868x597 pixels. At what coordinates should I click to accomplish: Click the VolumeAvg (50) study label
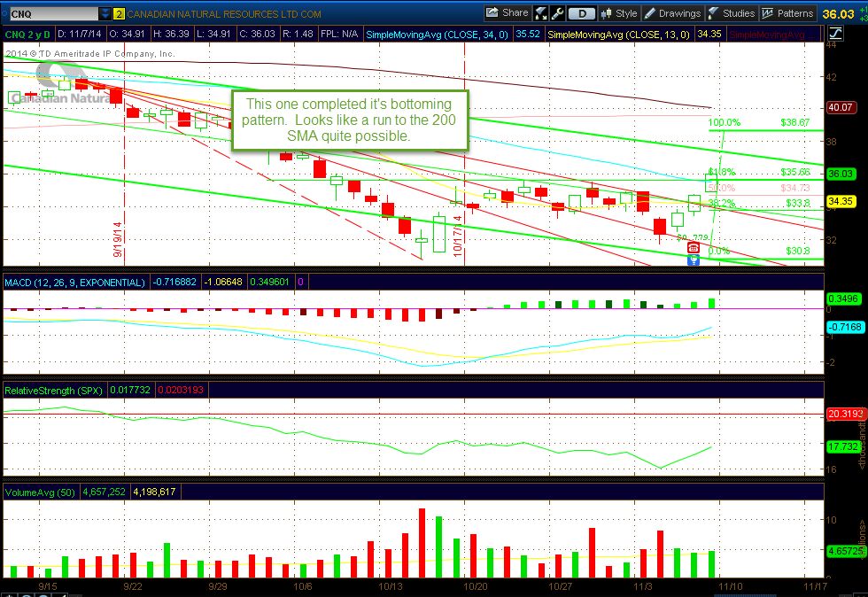click(x=40, y=492)
